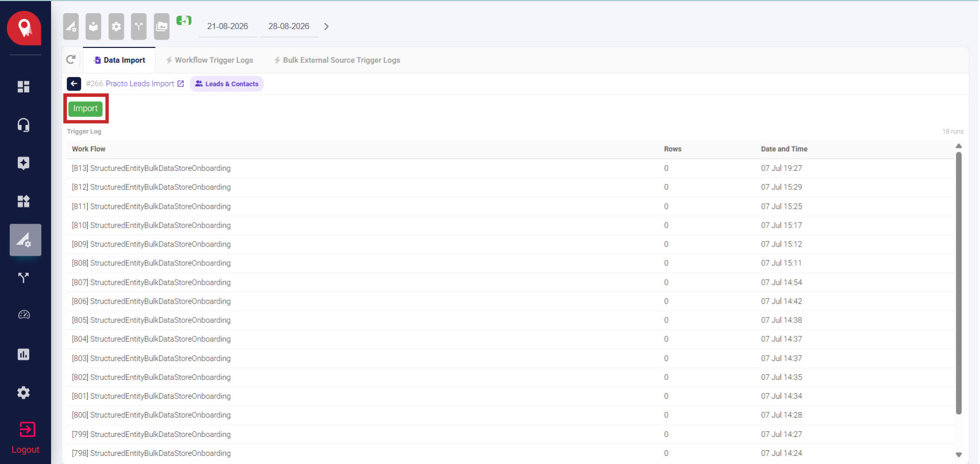Click the Work Flow column header
The height and width of the screenshot is (464, 980).
[x=89, y=149]
